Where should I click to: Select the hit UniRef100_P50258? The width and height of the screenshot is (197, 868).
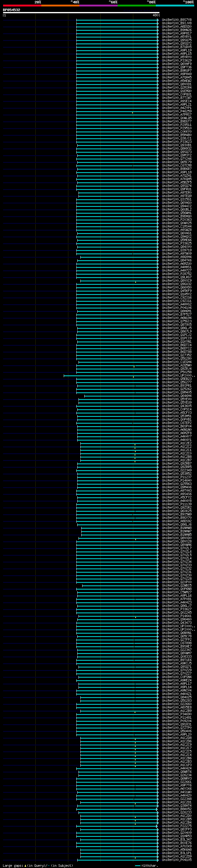click(177, 372)
